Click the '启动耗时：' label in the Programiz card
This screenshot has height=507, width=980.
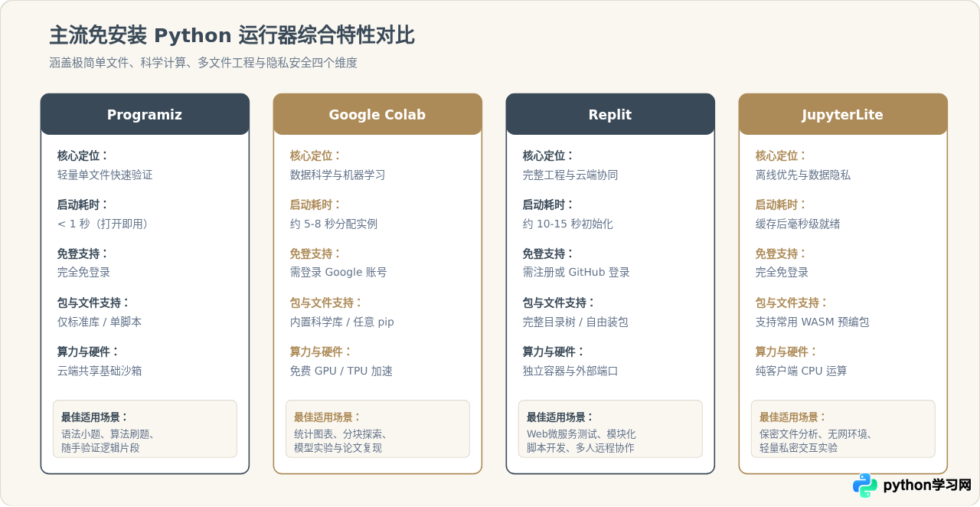83,204
